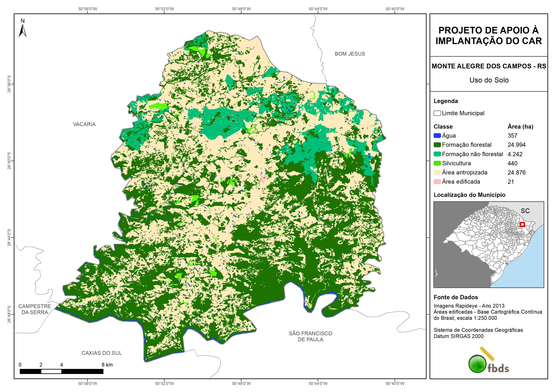Click the Formação florestal dark green swatch
Screen dimensions: 555x392
point(437,145)
